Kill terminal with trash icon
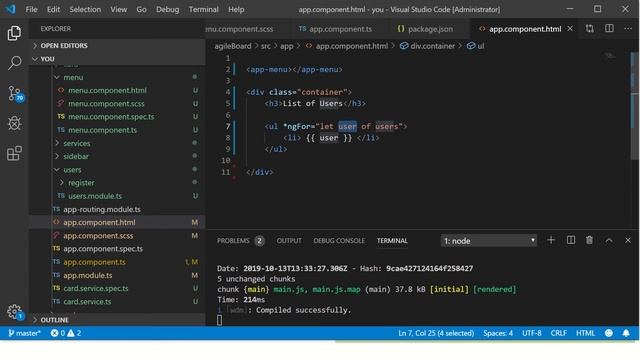Image resolution: width=640 pixels, height=360 pixels. pyautogui.click(x=589, y=240)
